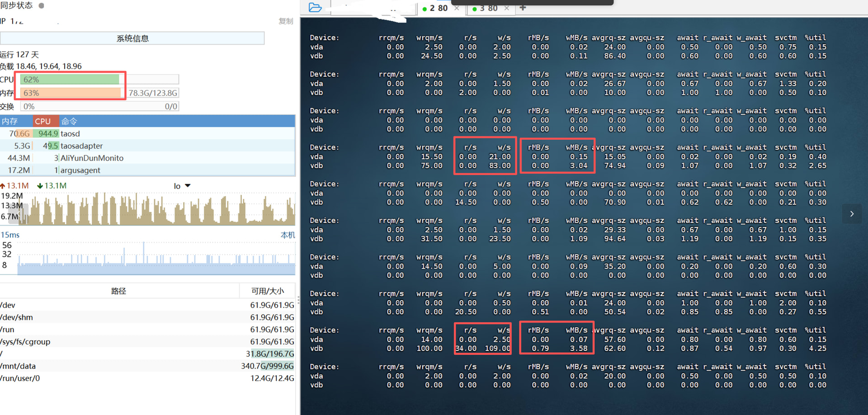Image resolution: width=868 pixels, height=415 pixels.
Task: Close the '2 80' session tab
Action: (x=457, y=8)
